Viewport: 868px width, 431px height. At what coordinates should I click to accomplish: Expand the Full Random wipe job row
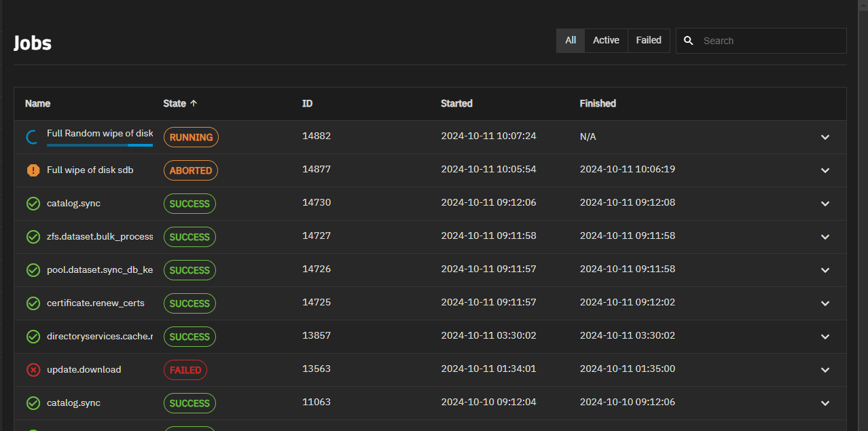click(825, 137)
